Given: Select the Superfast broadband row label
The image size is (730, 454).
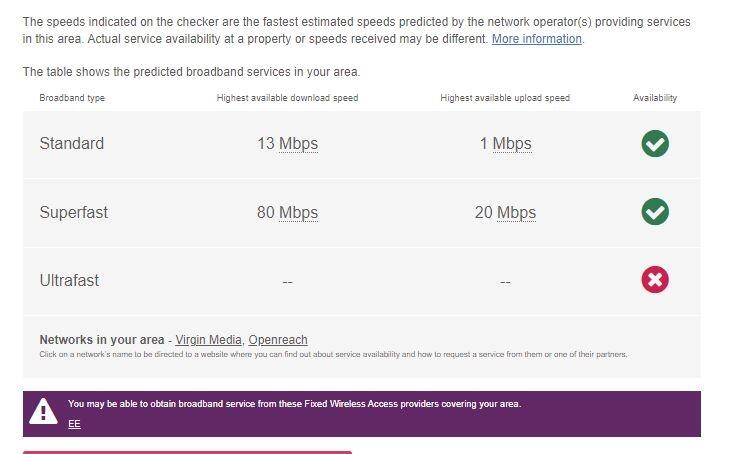Looking at the screenshot, I should coord(74,213).
